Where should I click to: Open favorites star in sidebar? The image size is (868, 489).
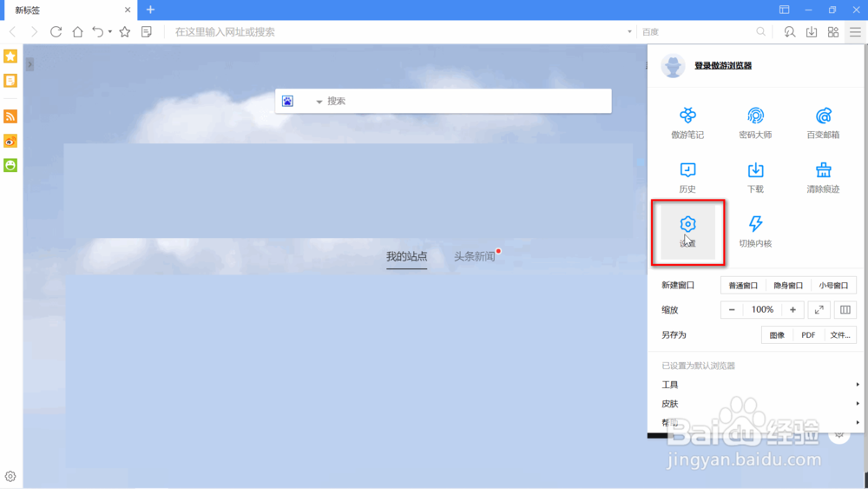[10, 56]
